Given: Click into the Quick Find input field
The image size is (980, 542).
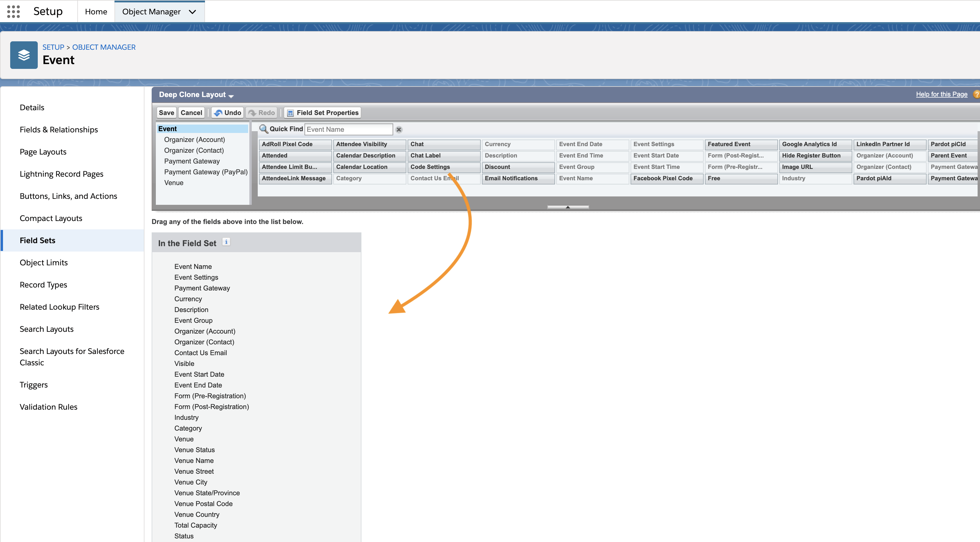Looking at the screenshot, I should click(348, 129).
